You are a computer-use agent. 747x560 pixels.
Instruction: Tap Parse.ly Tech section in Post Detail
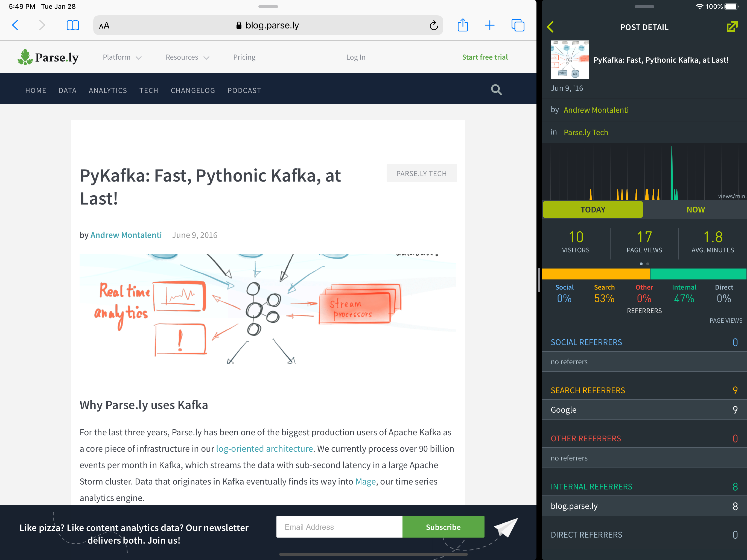[586, 132]
